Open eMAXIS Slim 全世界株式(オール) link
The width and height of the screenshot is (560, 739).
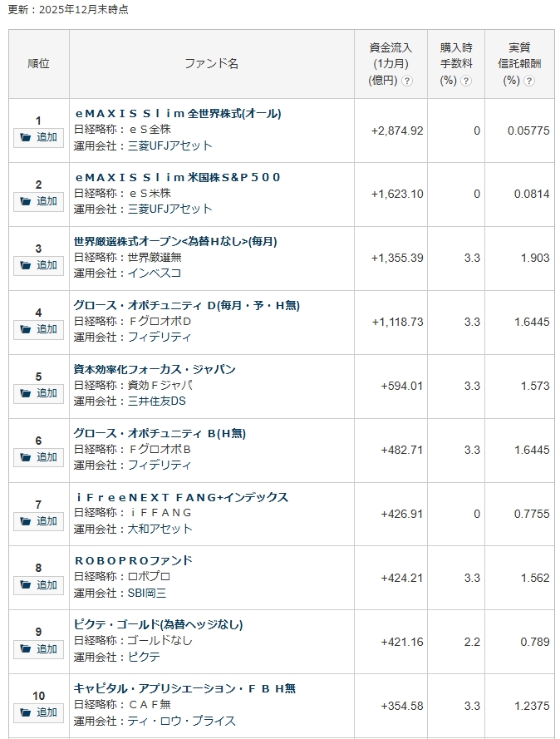click(x=178, y=114)
